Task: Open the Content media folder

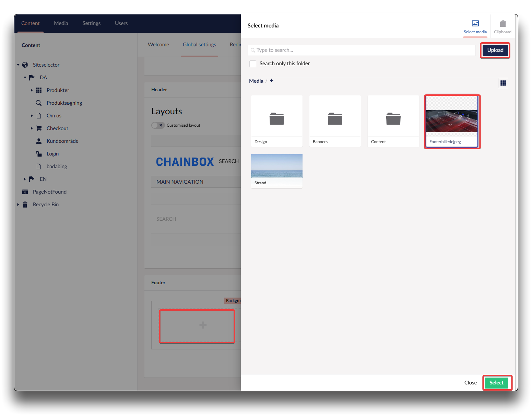Action: (393, 121)
